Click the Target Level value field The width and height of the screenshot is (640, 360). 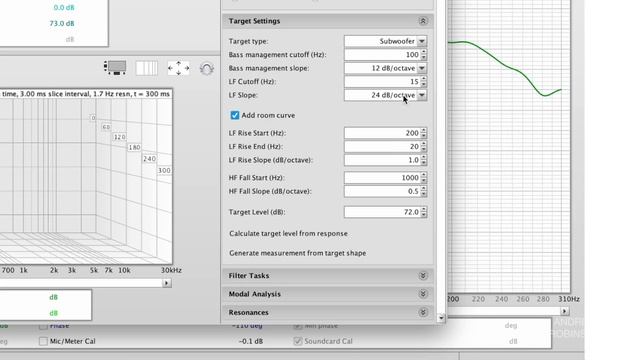pyautogui.click(x=382, y=212)
